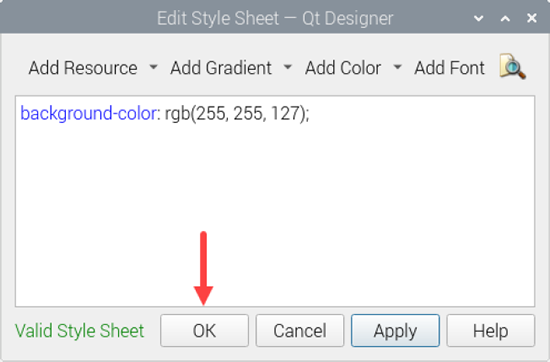The width and height of the screenshot is (550, 362).
Task: Click Add Gradient in the toolbar
Action: click(221, 68)
